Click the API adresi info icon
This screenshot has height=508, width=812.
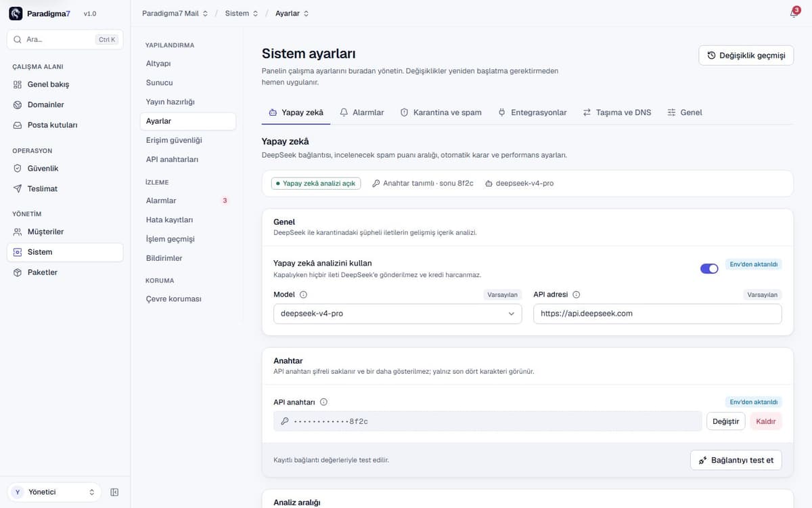(x=577, y=295)
